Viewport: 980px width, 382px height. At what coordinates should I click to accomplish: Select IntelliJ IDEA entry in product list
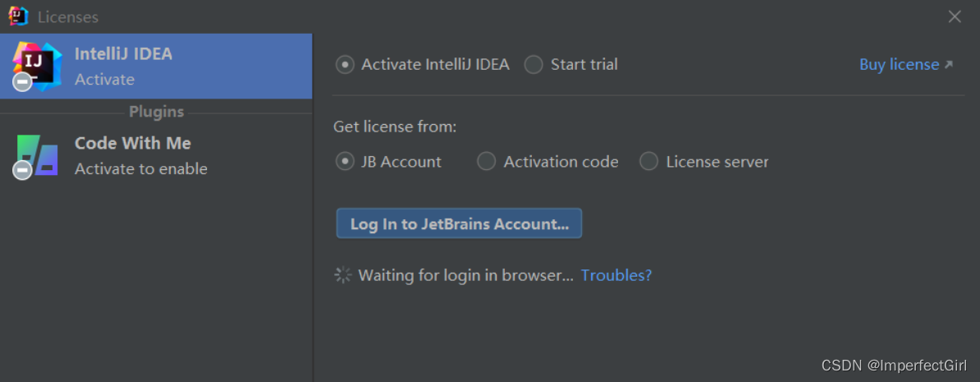[156, 67]
